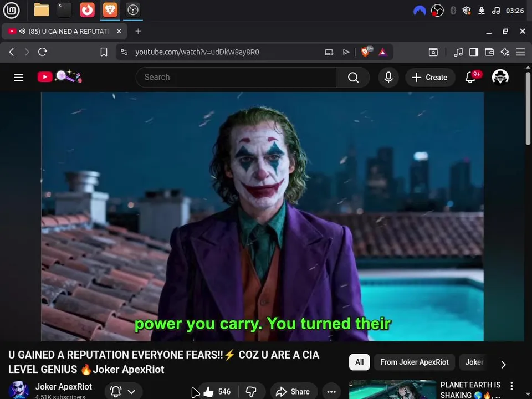Click the YouTube Search input field
The width and height of the screenshot is (532, 399).
tap(237, 78)
